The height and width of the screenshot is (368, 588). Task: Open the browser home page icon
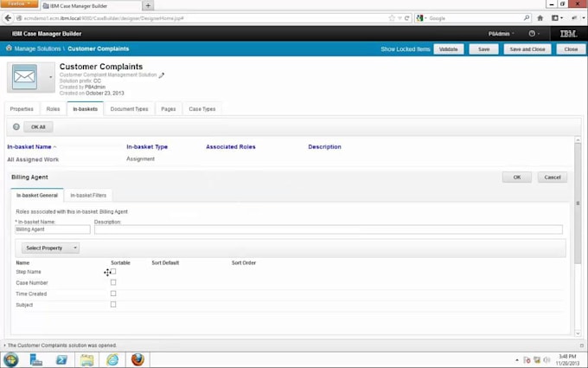tap(540, 17)
